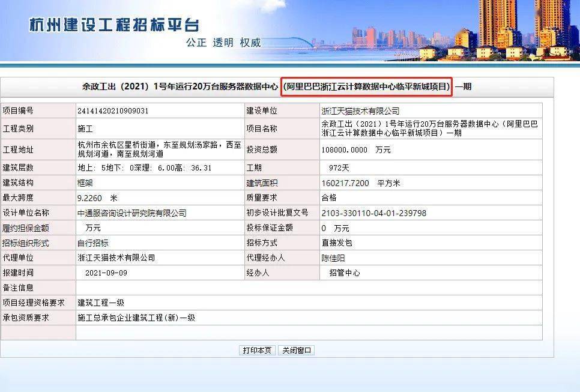580x392 pixels.
Task: Click the 建筑面积 label
Action: click(x=262, y=183)
